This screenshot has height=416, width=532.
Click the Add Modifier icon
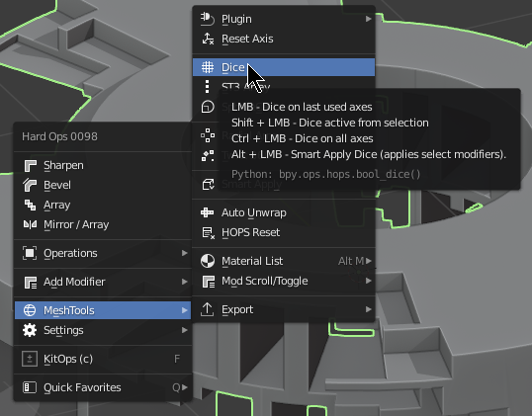(30, 282)
